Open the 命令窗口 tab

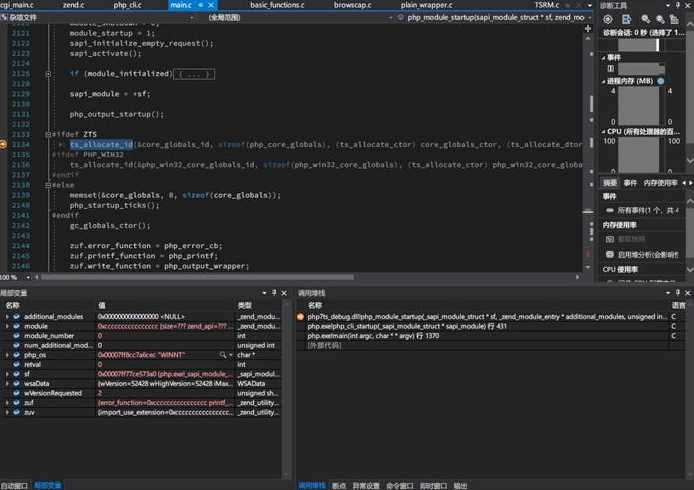tap(400, 486)
